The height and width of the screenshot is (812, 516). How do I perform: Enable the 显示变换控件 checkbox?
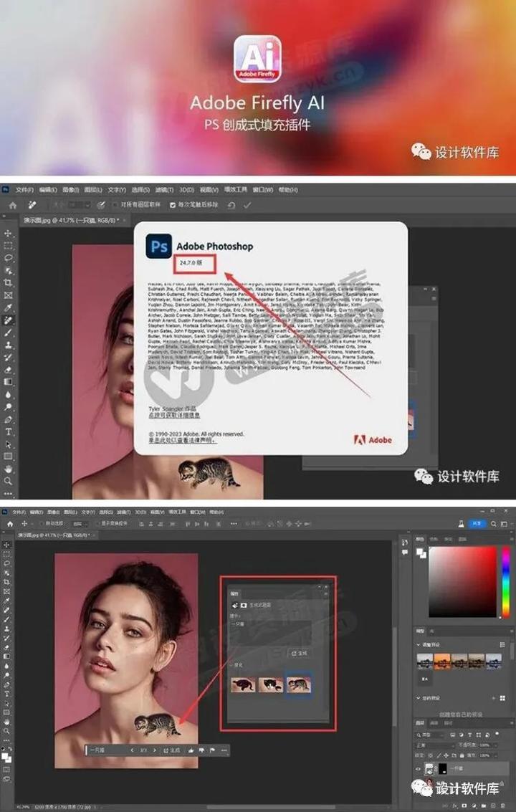pos(97,524)
